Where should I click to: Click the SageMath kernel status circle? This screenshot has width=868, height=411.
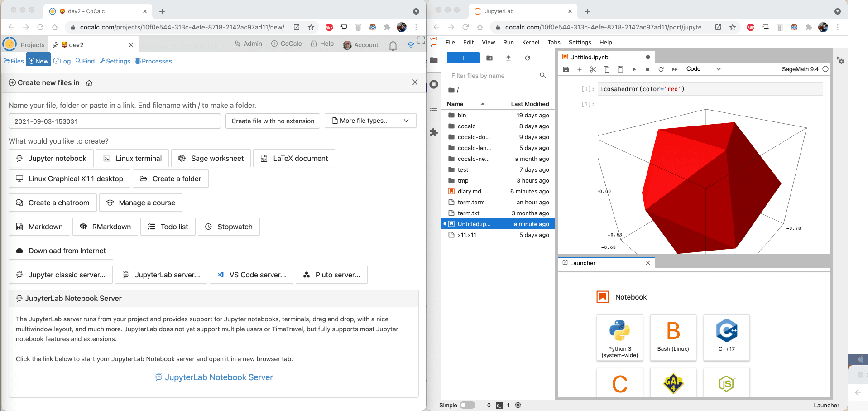click(825, 69)
